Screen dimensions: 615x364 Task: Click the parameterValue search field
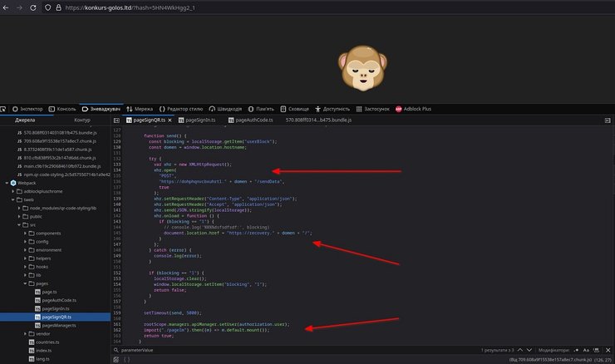[x=294, y=350]
